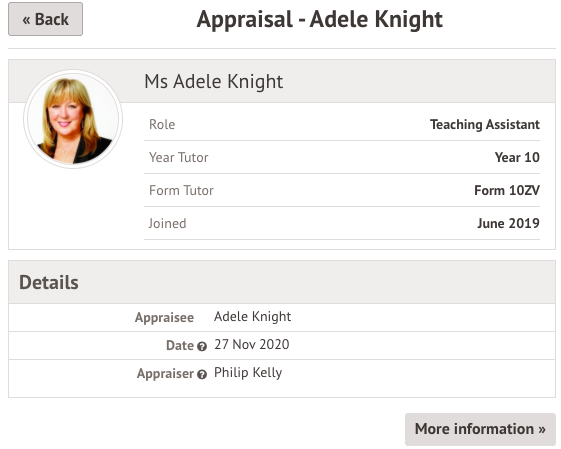Click the Joined row label
This screenshot has height=449, width=561.
pyautogui.click(x=167, y=223)
